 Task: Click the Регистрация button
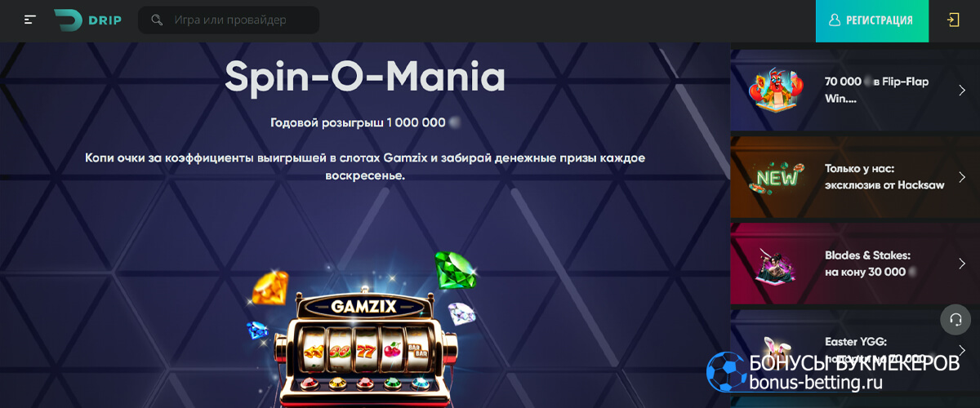click(872, 21)
